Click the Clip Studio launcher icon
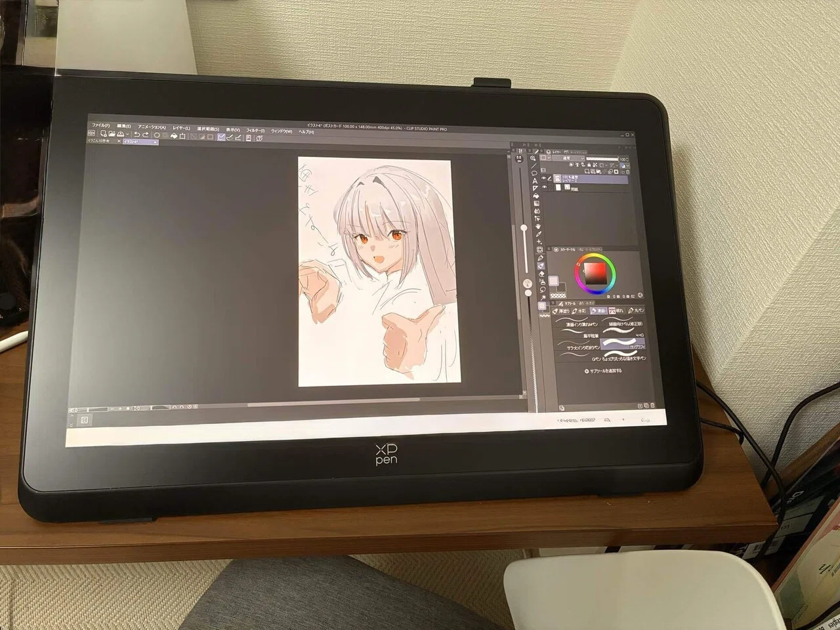Image resolution: width=840 pixels, height=630 pixels. pos(91,133)
